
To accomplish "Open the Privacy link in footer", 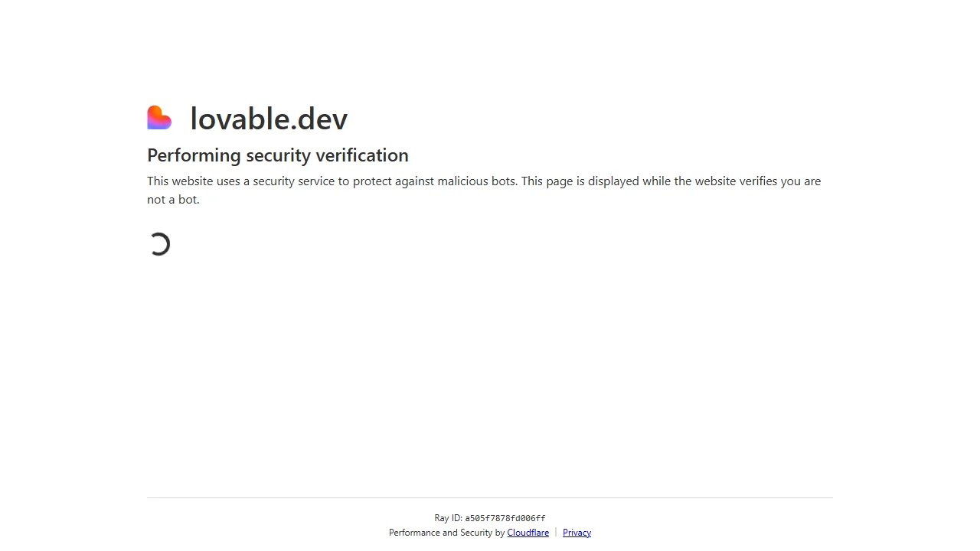I will pos(577,533).
